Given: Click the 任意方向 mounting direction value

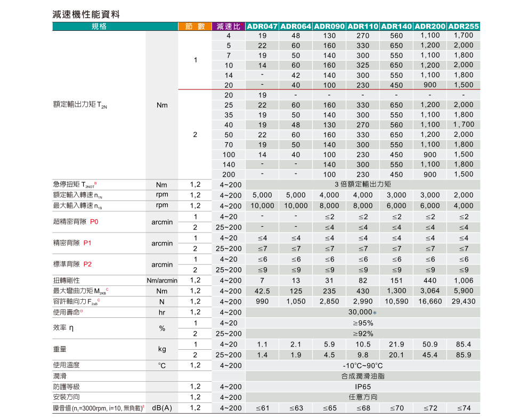Looking at the screenshot, I should coord(362,397).
